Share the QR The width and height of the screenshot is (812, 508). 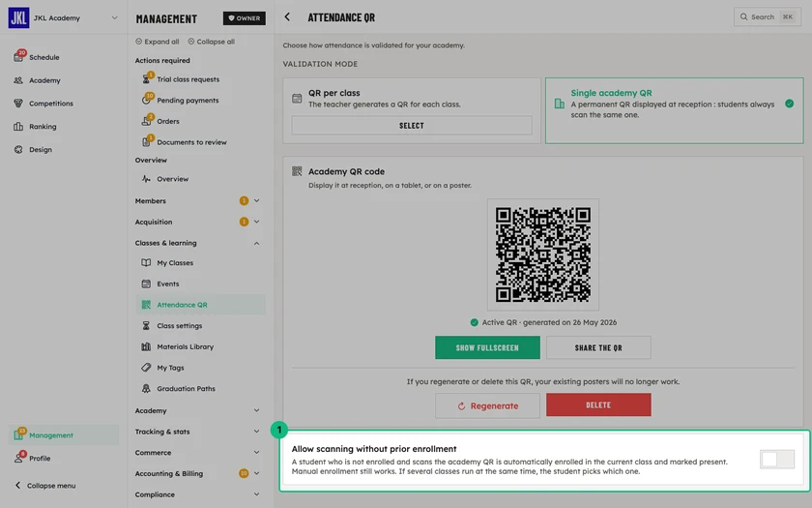point(598,347)
